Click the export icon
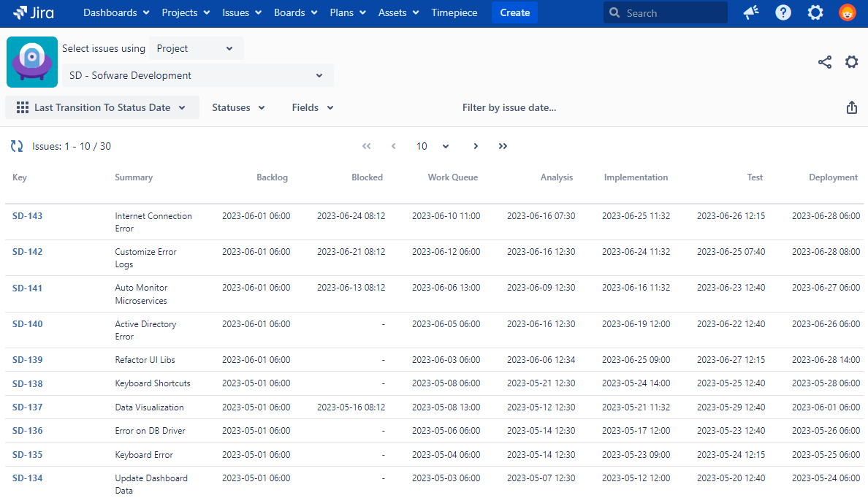This screenshot has height=498, width=868. [851, 107]
